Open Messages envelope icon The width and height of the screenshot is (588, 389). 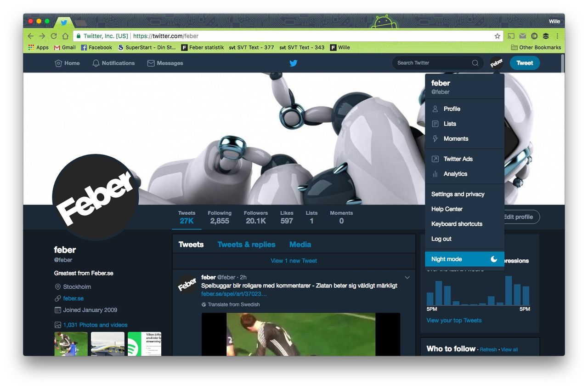(151, 63)
